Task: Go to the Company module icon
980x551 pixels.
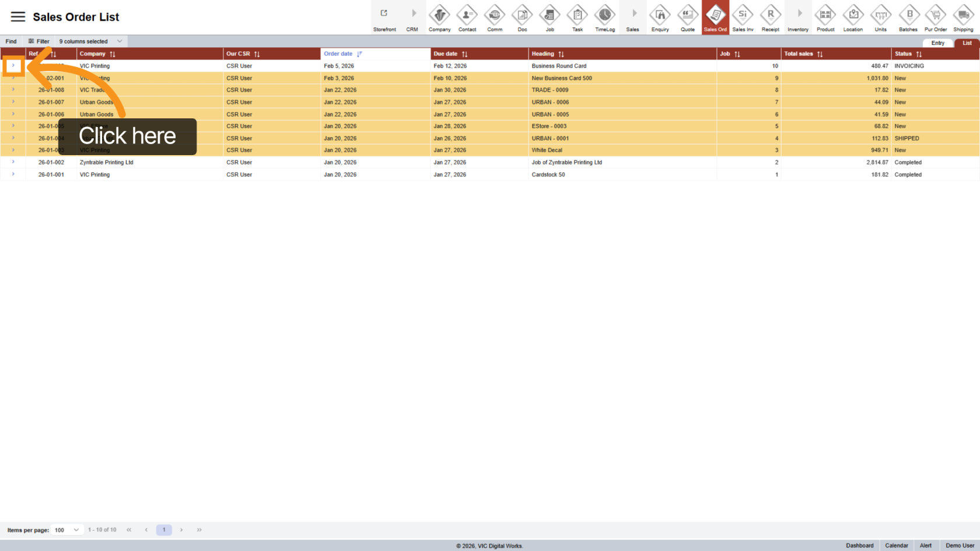Action: coord(439,17)
